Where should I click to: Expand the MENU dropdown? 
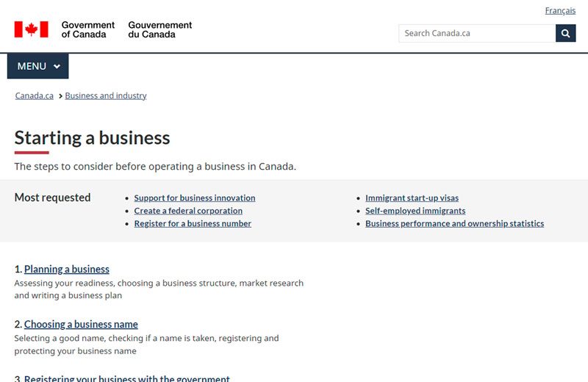click(x=37, y=66)
